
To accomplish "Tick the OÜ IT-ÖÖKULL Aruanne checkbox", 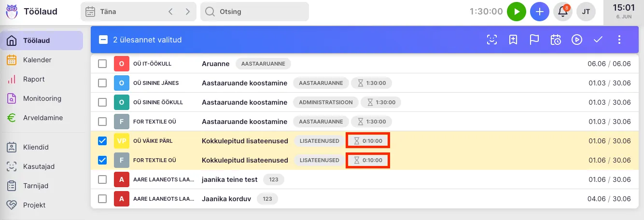I will tap(102, 64).
